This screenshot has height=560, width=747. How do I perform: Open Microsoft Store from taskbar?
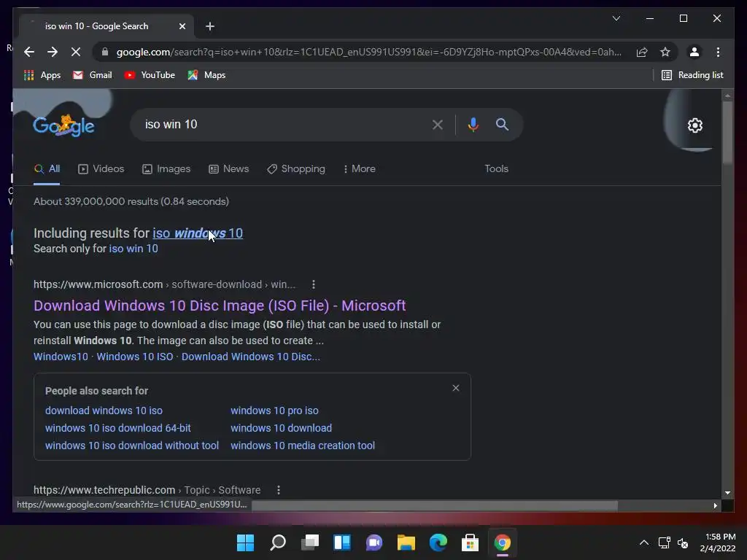[471, 542]
